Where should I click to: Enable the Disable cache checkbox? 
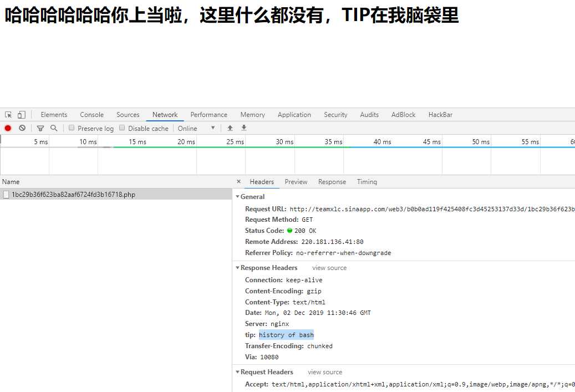(122, 128)
